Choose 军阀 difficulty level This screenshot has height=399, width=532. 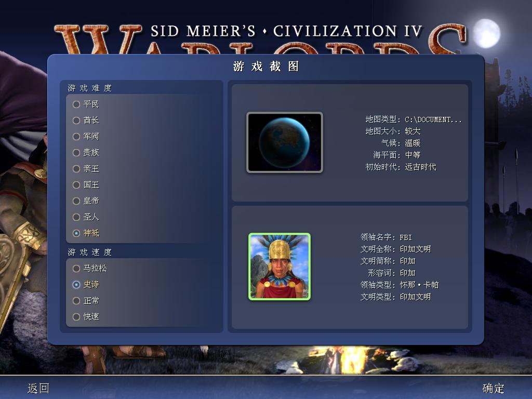pos(86,137)
